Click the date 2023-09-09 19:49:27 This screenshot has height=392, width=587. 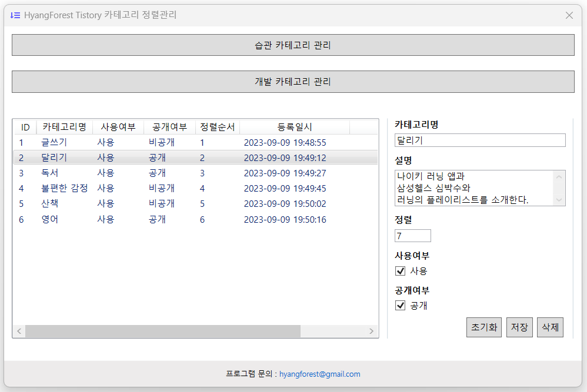click(x=285, y=173)
